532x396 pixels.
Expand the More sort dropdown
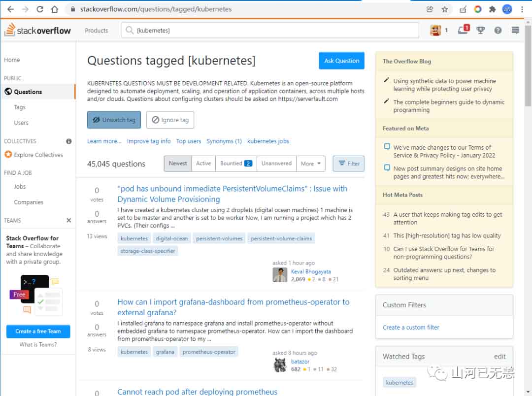(x=311, y=164)
